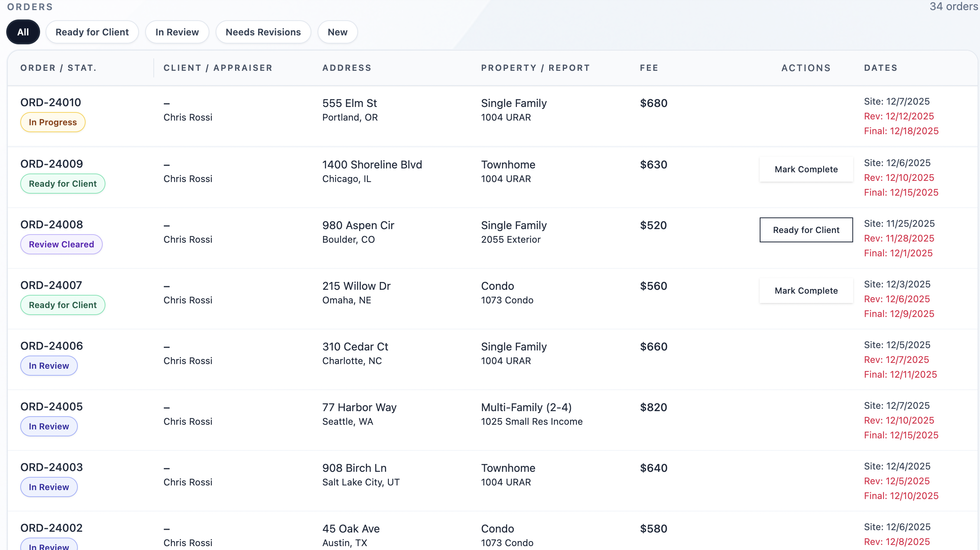Click the Address column header
The width and height of the screenshot is (980, 550).
[347, 68]
